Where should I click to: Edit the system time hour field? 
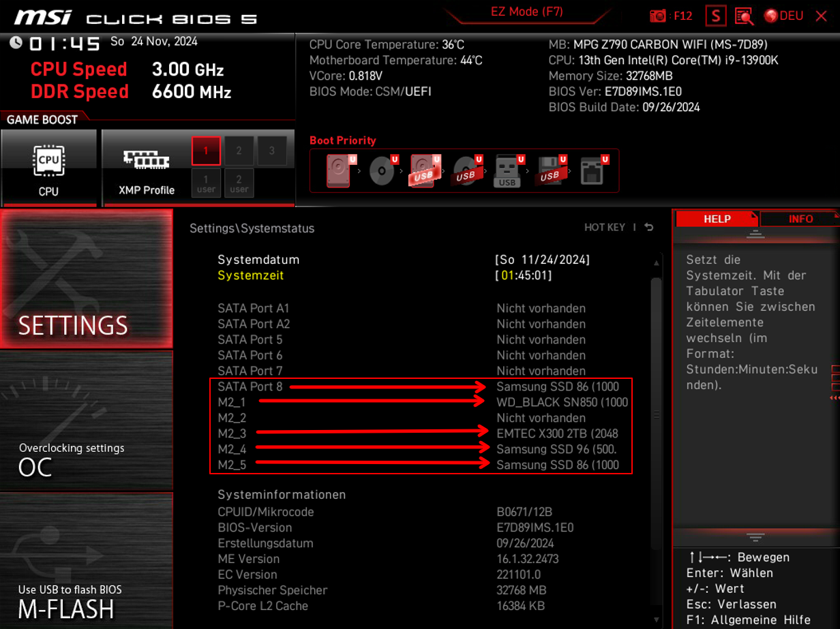tap(507, 275)
